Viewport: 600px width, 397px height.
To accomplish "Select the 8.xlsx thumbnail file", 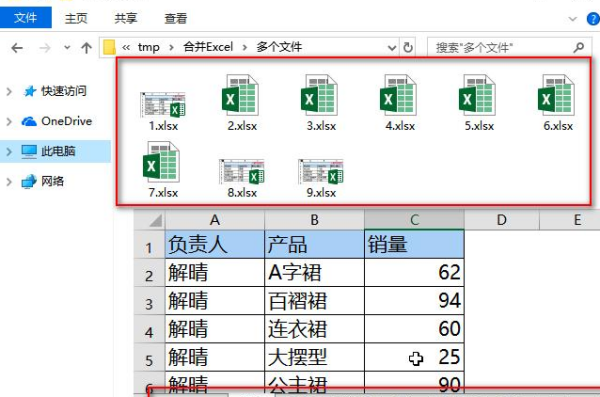I will pos(242,172).
